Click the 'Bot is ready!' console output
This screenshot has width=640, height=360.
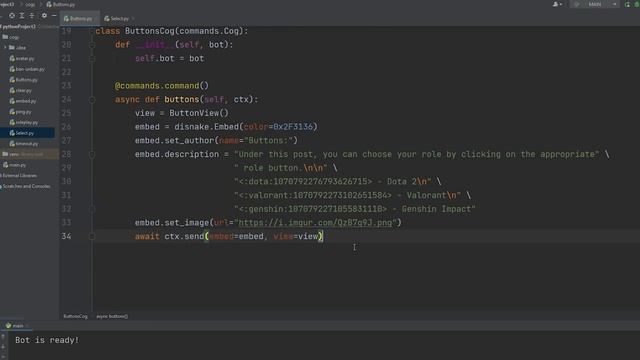tap(47, 340)
